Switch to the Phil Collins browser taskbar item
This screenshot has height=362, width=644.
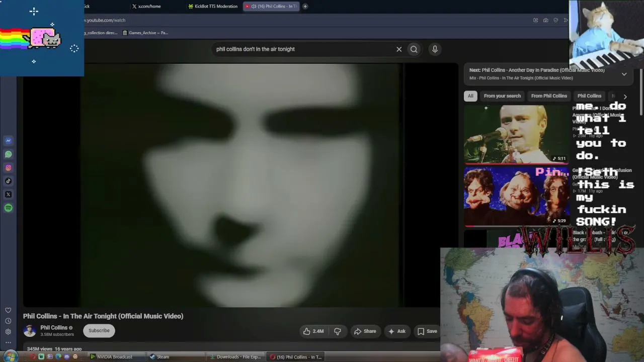click(x=295, y=357)
